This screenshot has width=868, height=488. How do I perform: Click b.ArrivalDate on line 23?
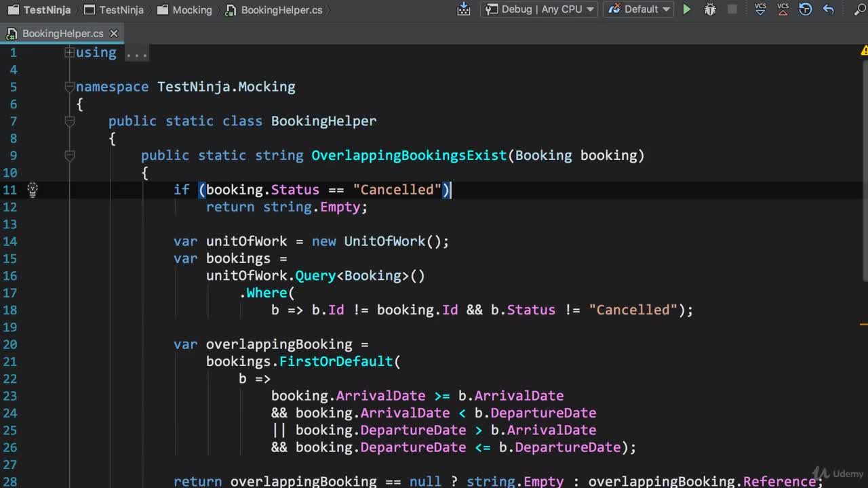[x=511, y=396]
